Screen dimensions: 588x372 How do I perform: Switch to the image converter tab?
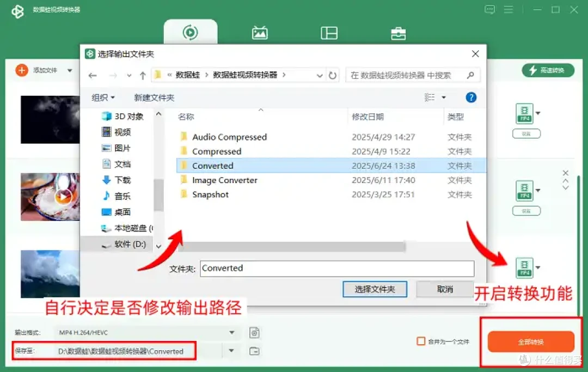pos(260,33)
